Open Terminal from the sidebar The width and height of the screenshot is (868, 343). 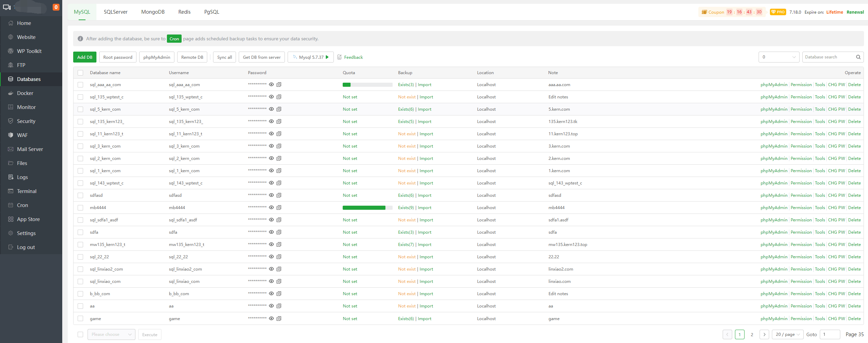[27, 191]
